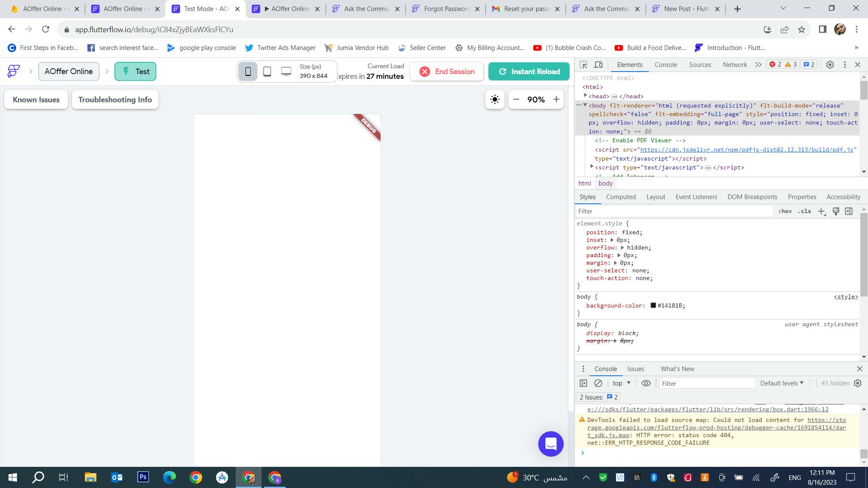This screenshot has width=868, height=488.
Task: Reload the browser page
Action: (x=46, y=29)
